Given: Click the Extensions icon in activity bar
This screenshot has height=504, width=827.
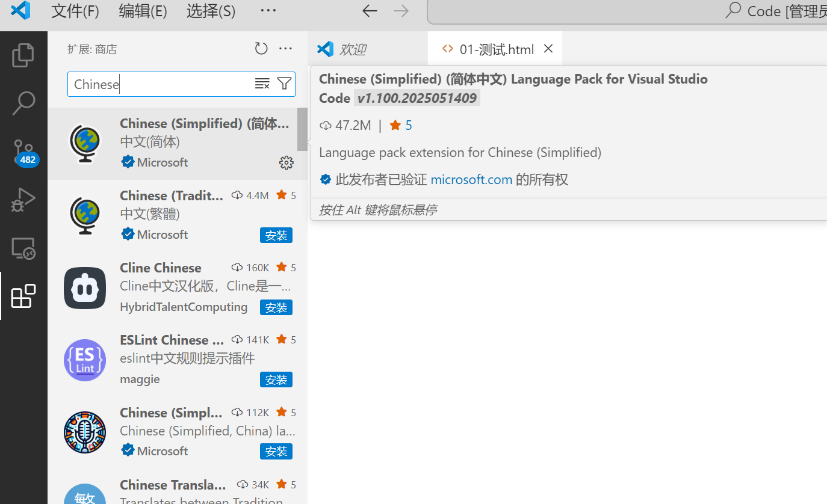Looking at the screenshot, I should coord(23,296).
